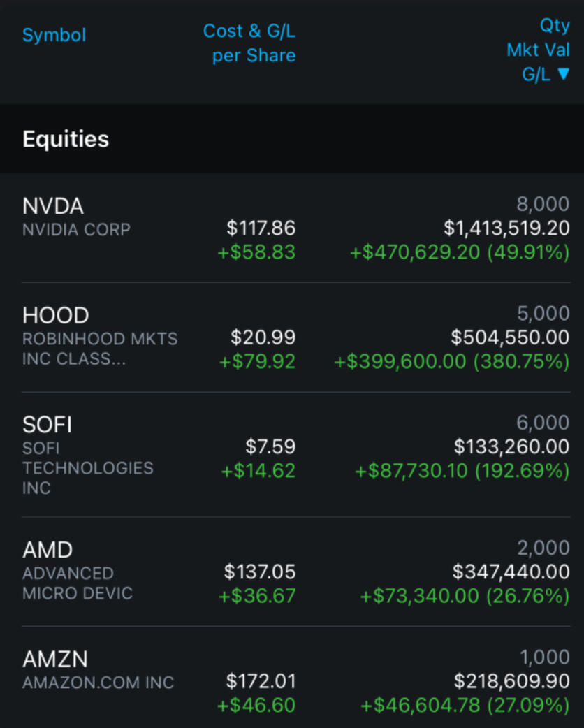Viewport: 584px width, 728px height.
Task: Tap the Cost & G/L per Share header
Action: click(x=249, y=43)
